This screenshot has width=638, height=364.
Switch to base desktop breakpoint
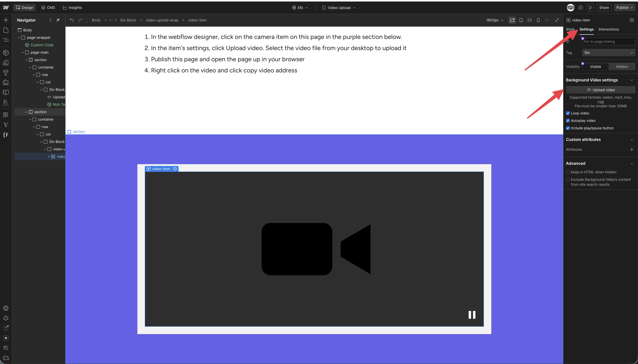512,20
